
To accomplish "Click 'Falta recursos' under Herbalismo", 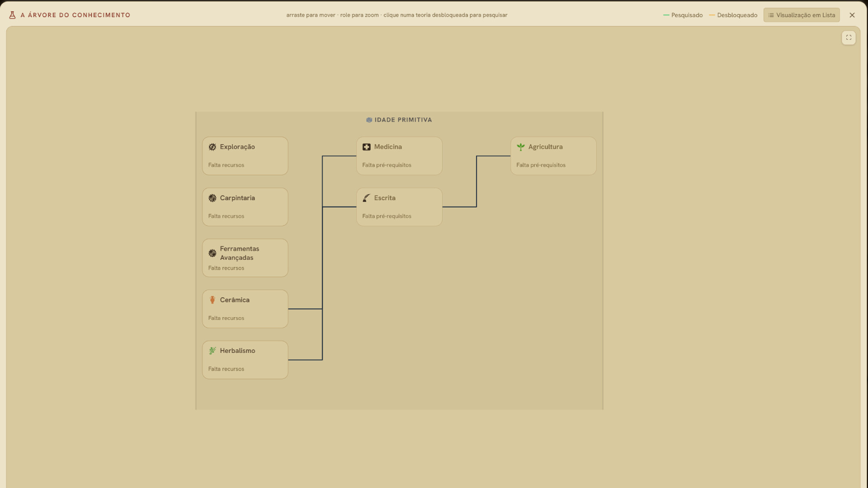I will click(x=226, y=369).
